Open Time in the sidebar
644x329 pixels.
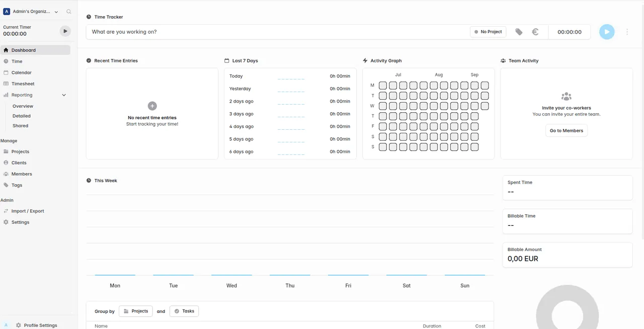click(x=35, y=61)
